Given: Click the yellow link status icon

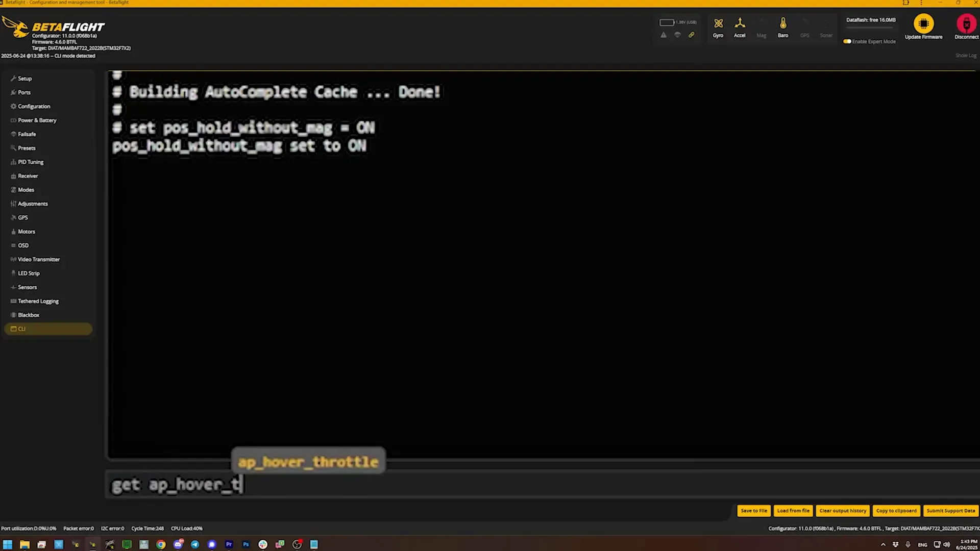Looking at the screenshot, I should [x=692, y=35].
